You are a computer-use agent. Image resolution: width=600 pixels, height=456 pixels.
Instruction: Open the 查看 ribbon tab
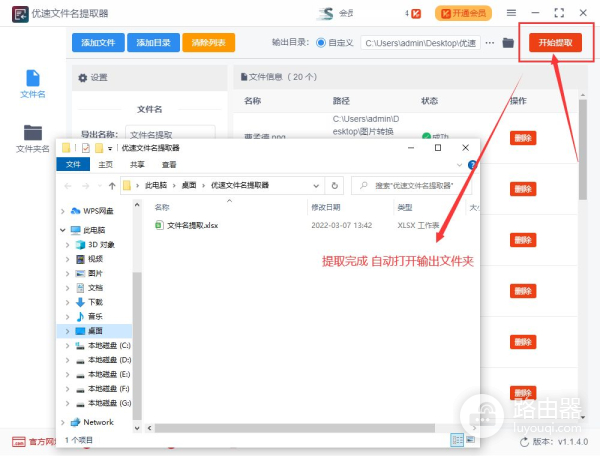(x=169, y=164)
